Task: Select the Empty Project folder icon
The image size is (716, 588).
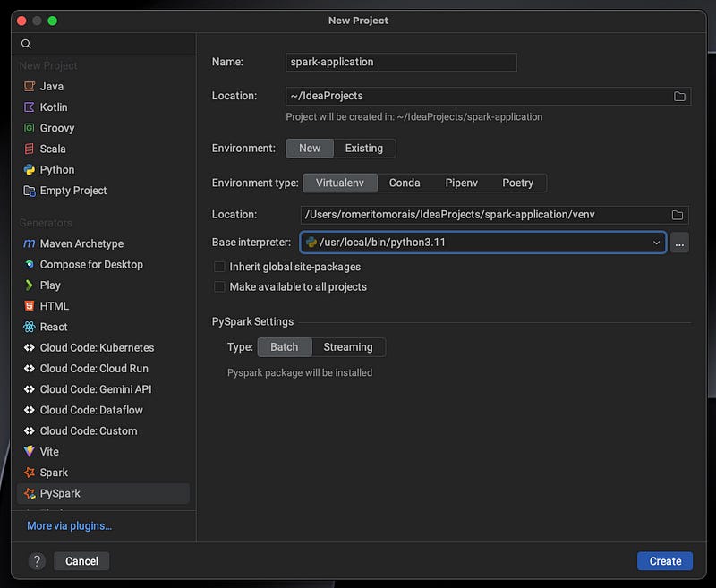Action: (30, 191)
